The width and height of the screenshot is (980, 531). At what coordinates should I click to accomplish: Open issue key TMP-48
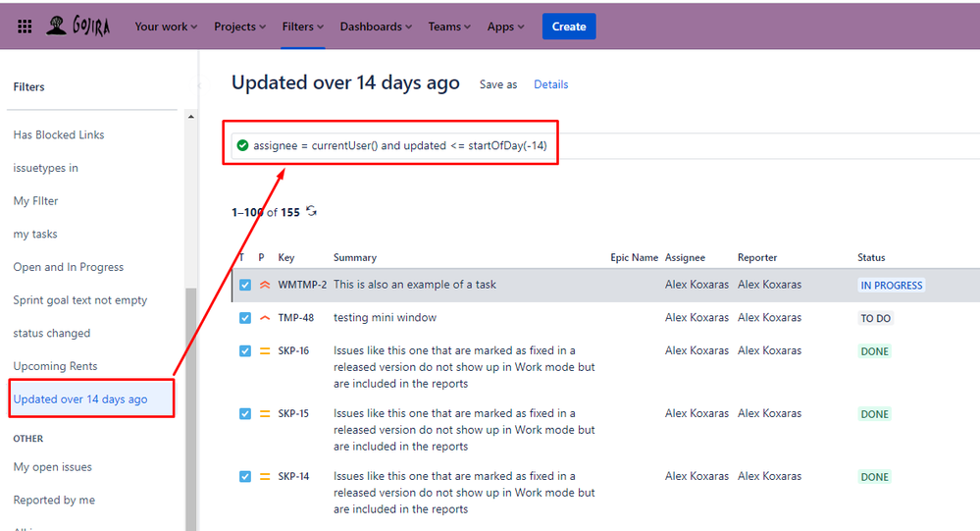(295, 318)
